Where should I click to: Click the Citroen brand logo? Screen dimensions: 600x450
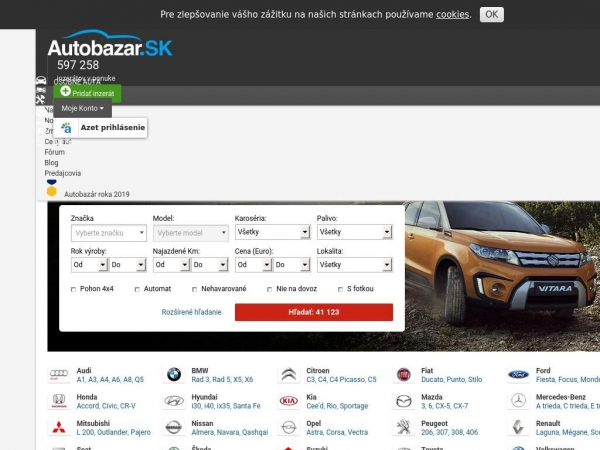tap(289, 374)
